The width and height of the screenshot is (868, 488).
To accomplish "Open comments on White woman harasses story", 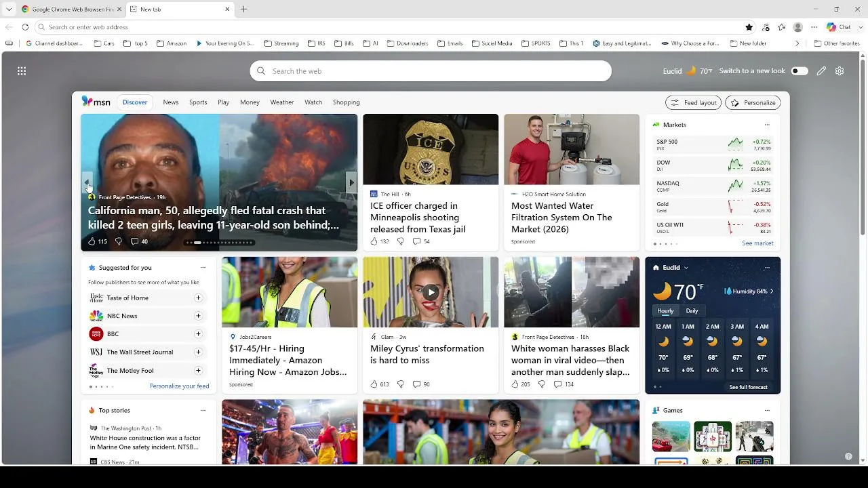I will pos(564,384).
